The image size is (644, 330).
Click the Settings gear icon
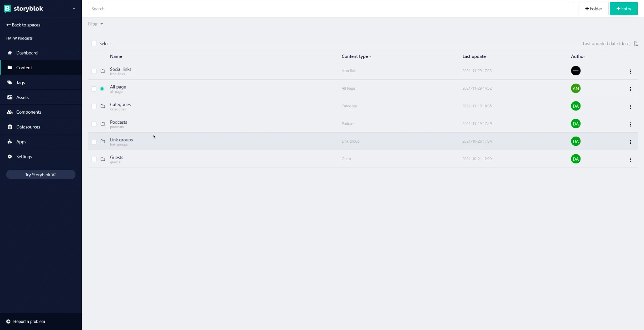pos(10,156)
